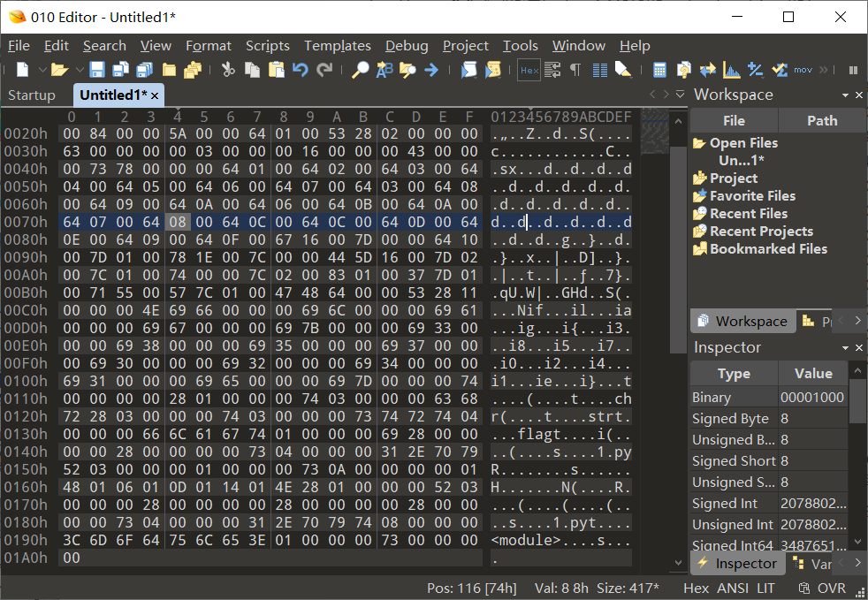This screenshot has width=868, height=600.
Task: Open the Find magnifier tool
Action: pyautogui.click(x=361, y=70)
